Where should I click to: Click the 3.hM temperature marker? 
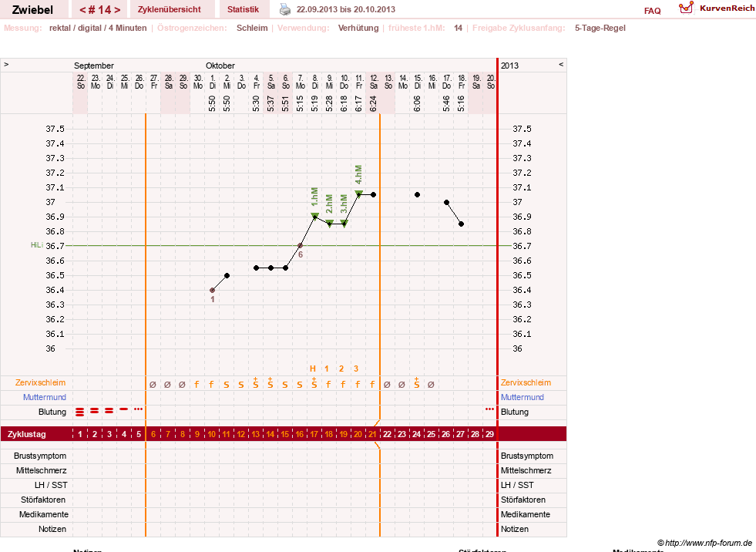click(344, 223)
